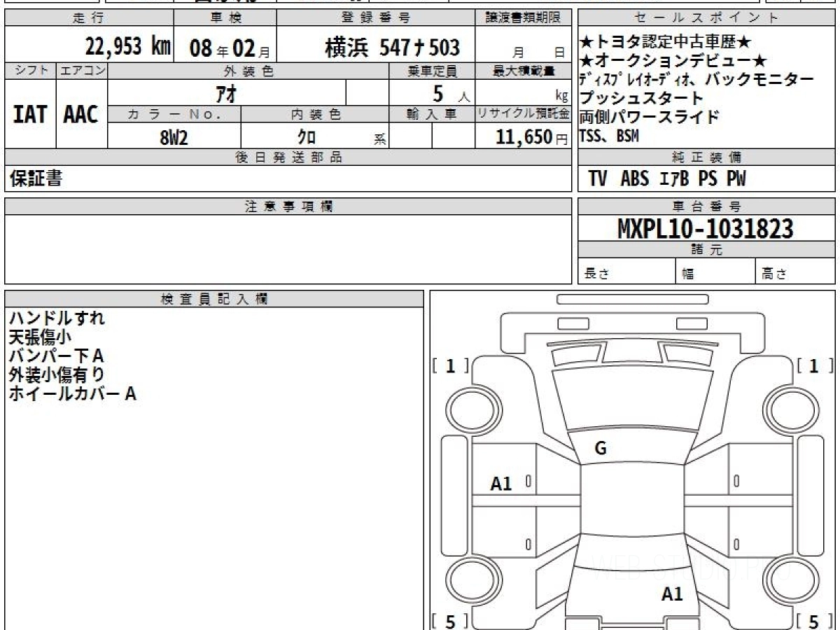Click the mileage value 22,953 km
Screen dimensions: 840x630
pos(127,47)
